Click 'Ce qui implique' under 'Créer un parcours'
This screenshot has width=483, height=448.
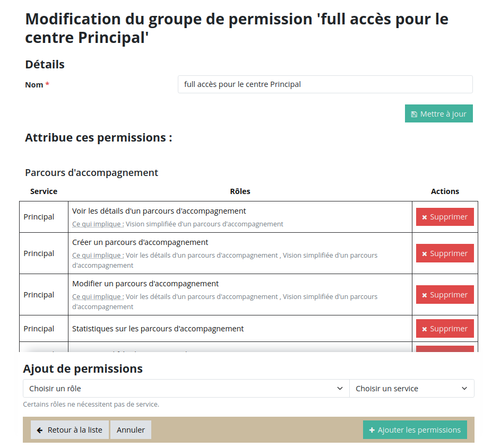click(98, 256)
